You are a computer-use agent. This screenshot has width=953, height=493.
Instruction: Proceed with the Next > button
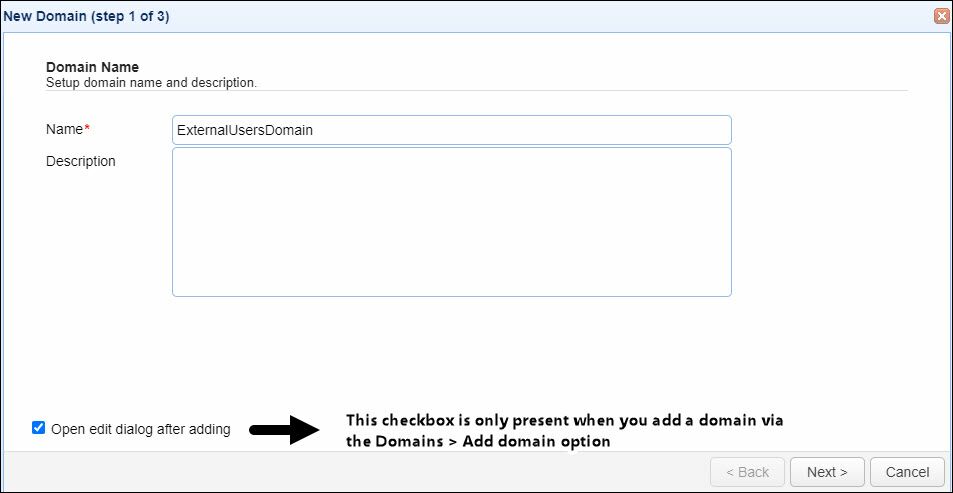tap(827, 472)
